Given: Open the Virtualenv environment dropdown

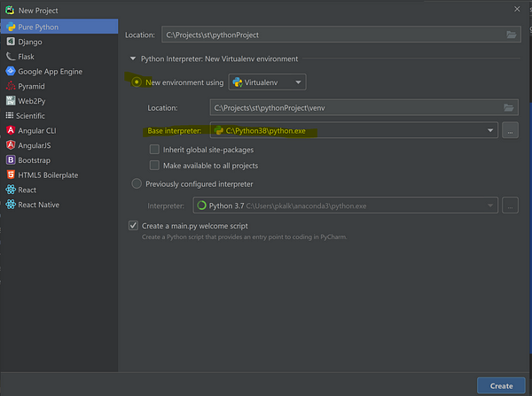Looking at the screenshot, I should pyautogui.click(x=268, y=82).
